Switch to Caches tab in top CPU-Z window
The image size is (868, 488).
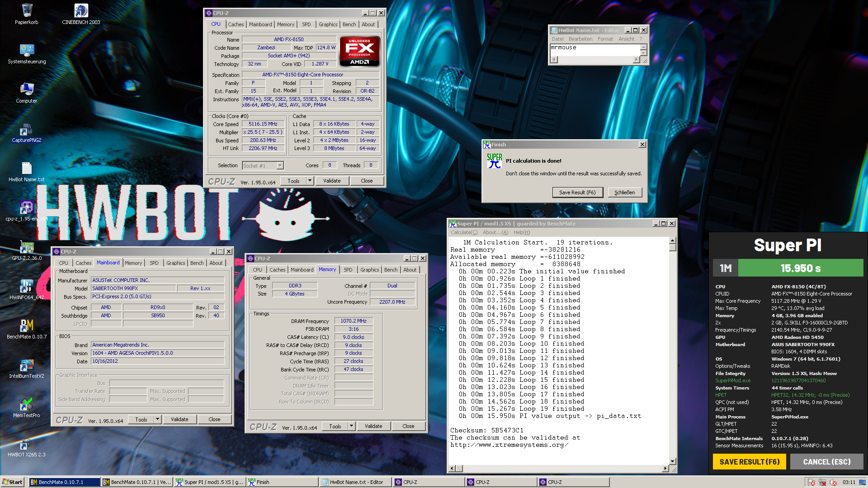coord(236,24)
